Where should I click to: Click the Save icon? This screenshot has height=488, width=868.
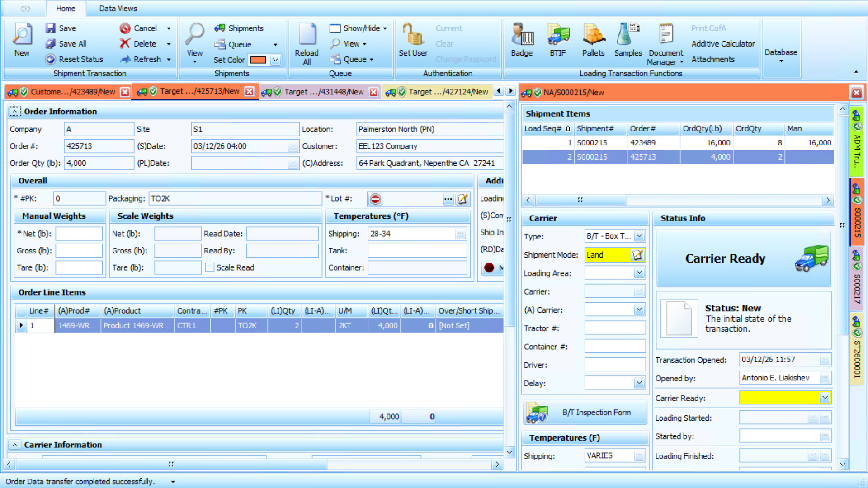pos(51,28)
